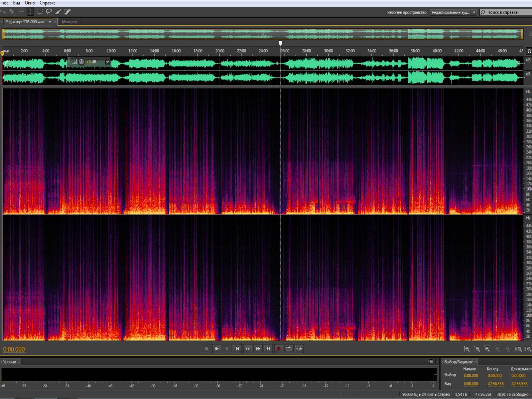532x399 pixels.
Task: Select the Paintbrush Selection tool
Action: pyautogui.click(x=58, y=12)
